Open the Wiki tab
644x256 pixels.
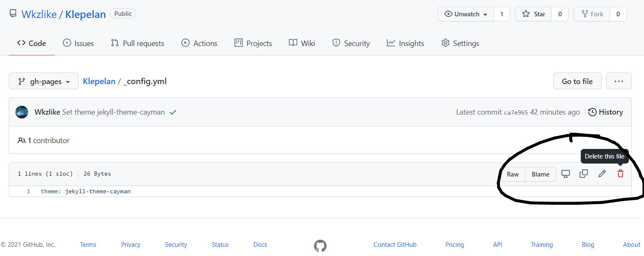point(302,44)
